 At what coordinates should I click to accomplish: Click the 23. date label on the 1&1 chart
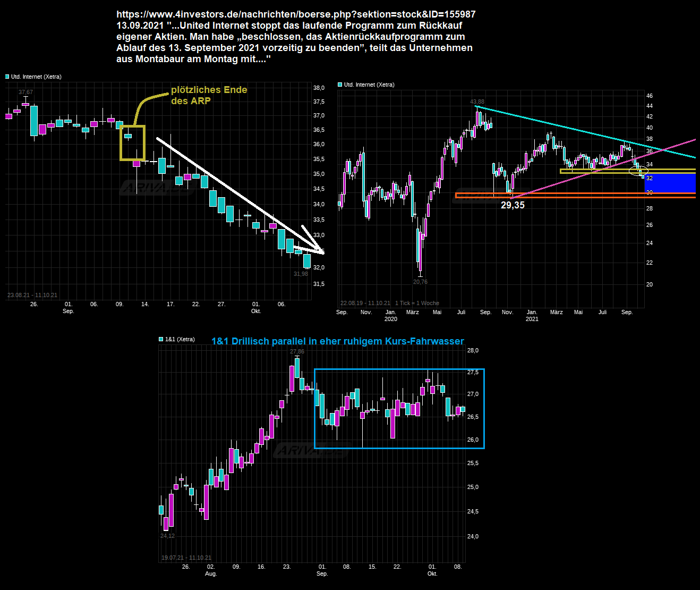(287, 567)
